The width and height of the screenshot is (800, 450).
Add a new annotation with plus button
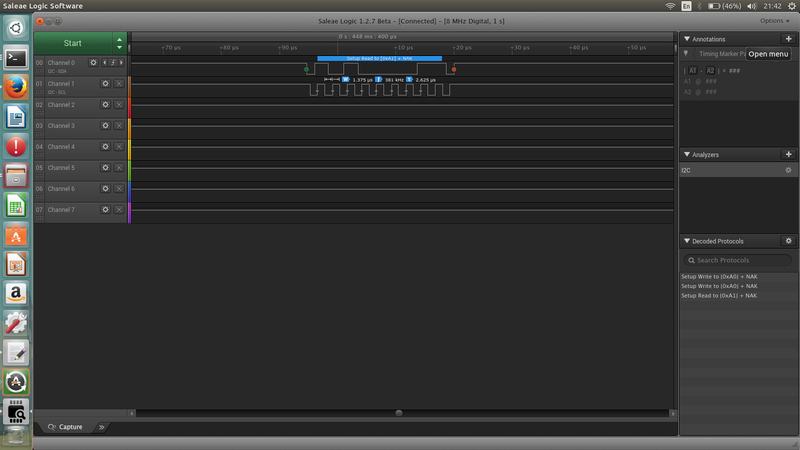788,39
